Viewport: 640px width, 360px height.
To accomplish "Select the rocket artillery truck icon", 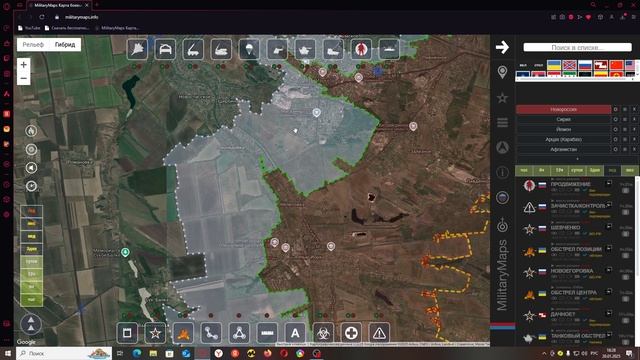I will [x=333, y=49].
